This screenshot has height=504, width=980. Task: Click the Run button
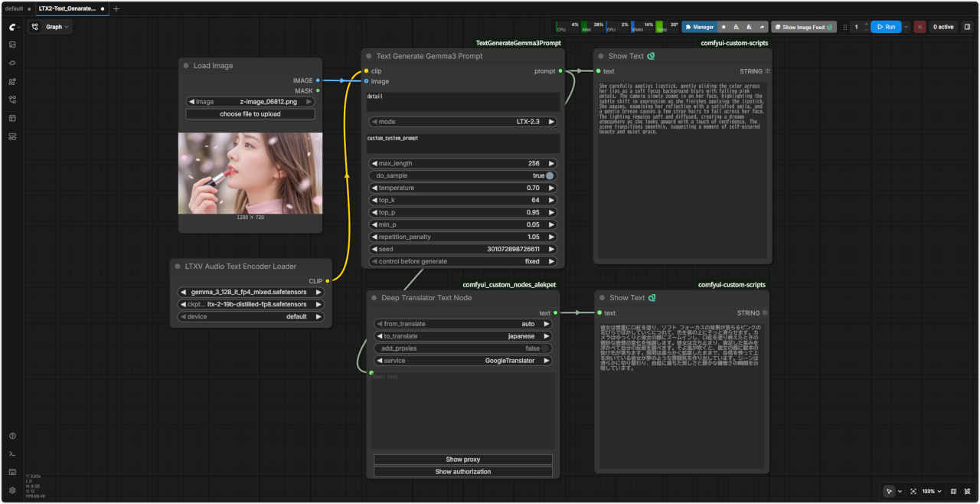[x=885, y=27]
